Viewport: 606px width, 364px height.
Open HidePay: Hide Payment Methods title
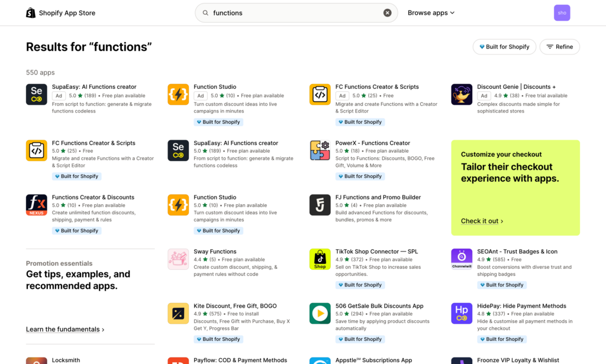coord(521,306)
